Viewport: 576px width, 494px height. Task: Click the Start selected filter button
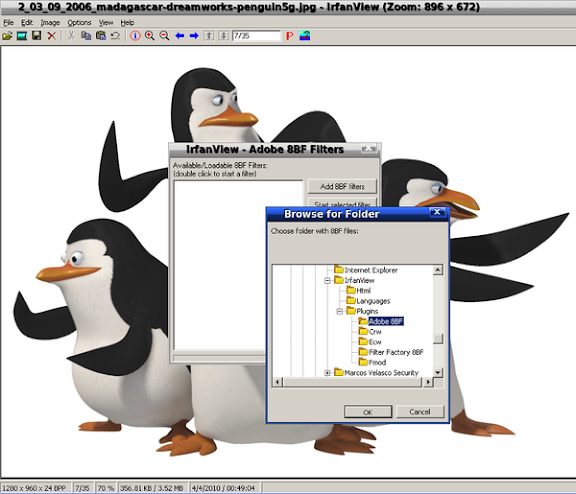342,203
